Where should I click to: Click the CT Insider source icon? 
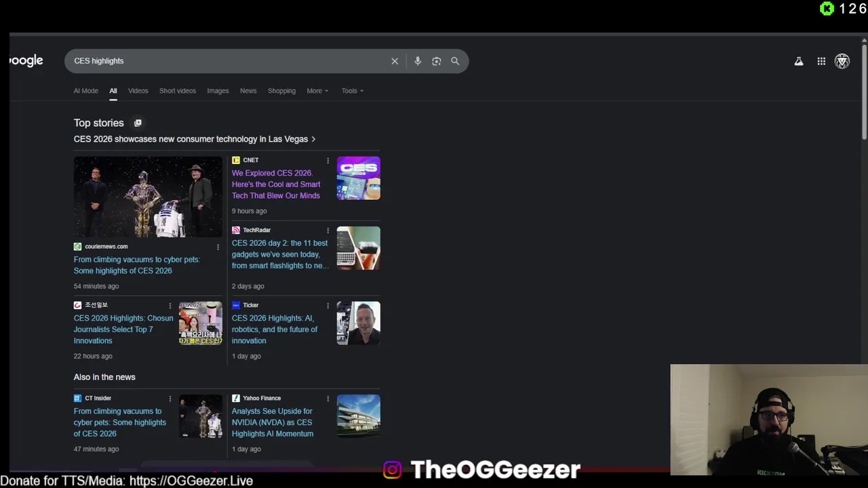[x=78, y=398]
